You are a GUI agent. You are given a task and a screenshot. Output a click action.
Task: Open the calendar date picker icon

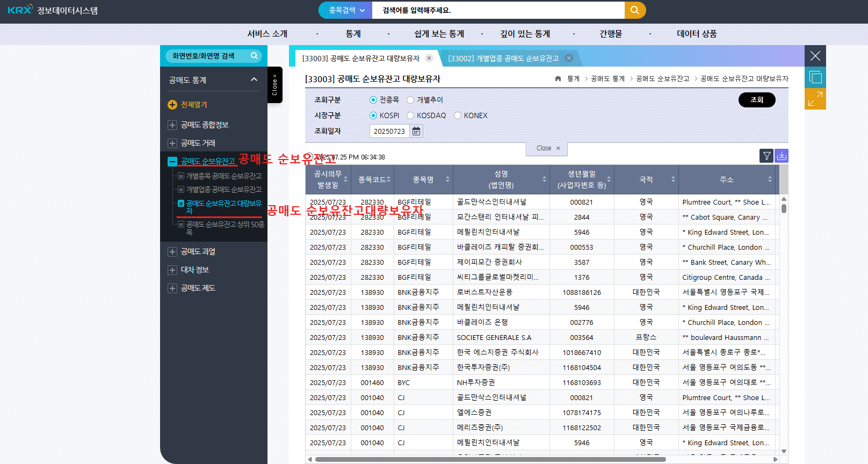coord(416,131)
